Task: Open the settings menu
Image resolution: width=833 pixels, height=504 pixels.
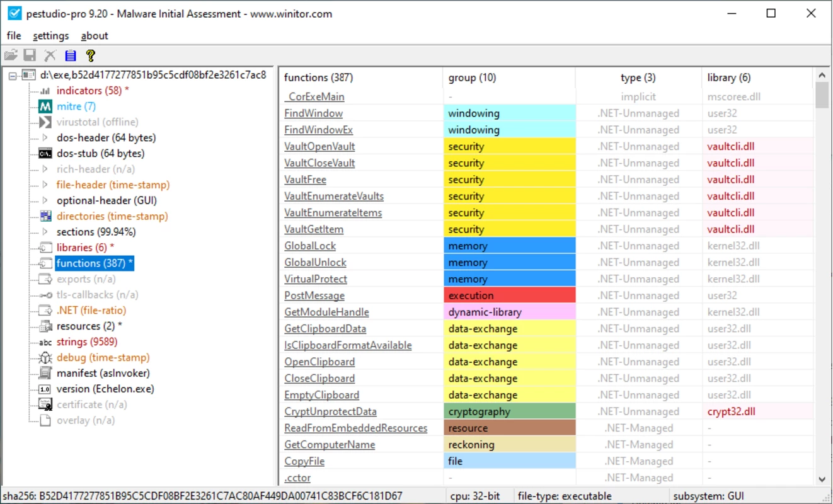Action: point(51,36)
